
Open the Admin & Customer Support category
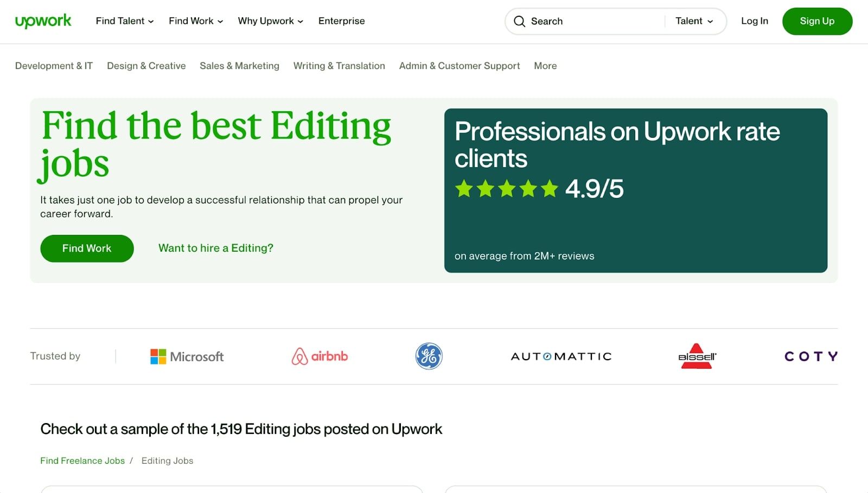coord(459,66)
